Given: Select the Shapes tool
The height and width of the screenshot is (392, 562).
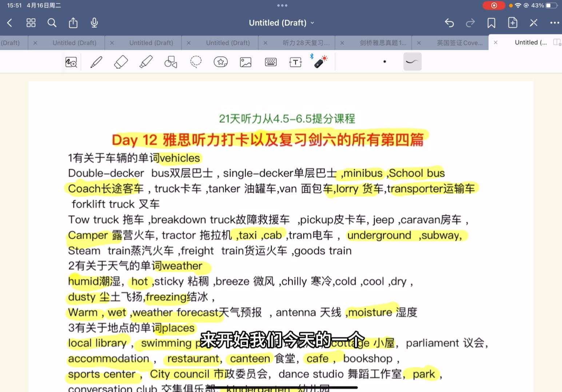Looking at the screenshot, I should pyautogui.click(x=171, y=62).
